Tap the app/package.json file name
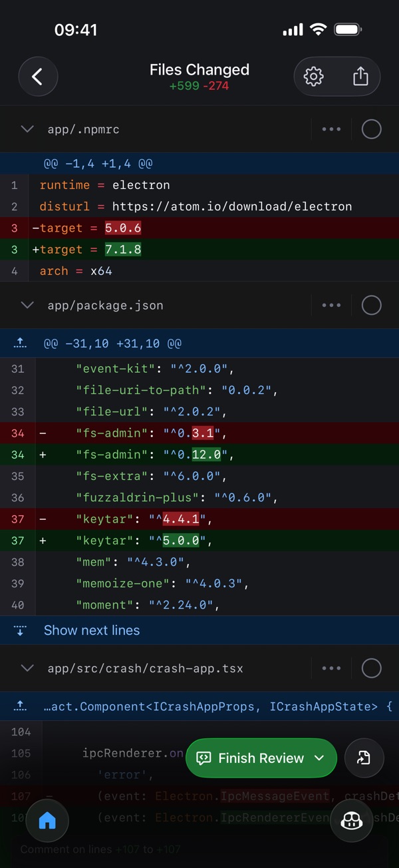Viewport: 399px width, 868px height. 105,305
